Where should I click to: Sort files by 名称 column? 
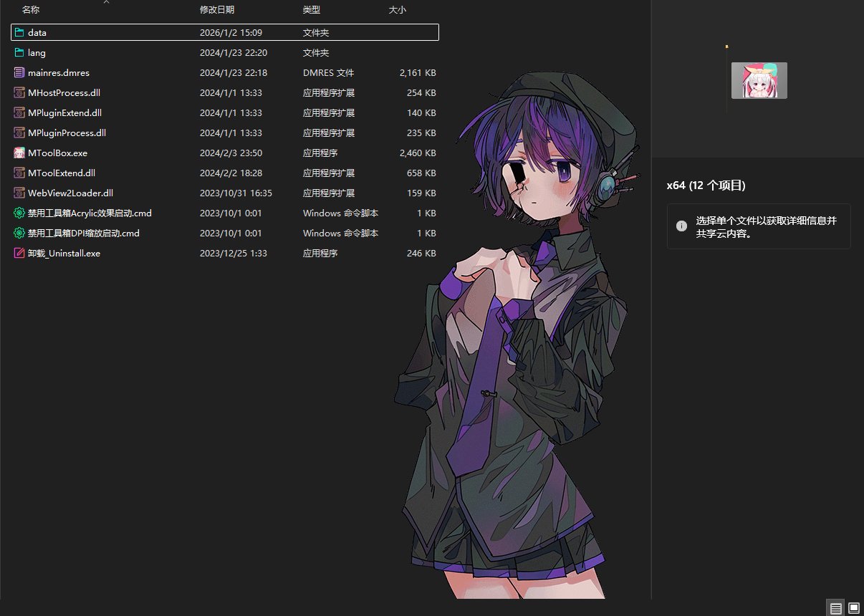point(31,10)
